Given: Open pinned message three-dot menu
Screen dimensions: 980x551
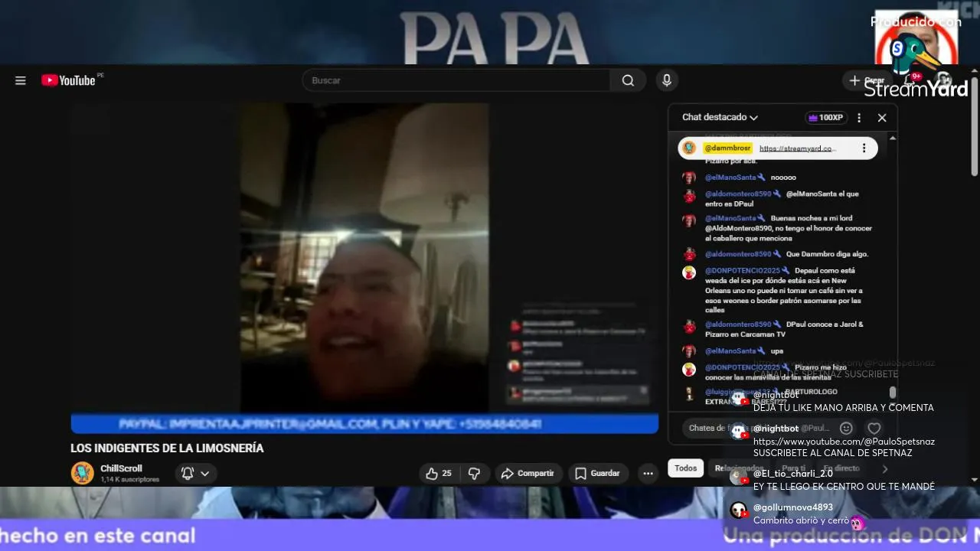Looking at the screenshot, I should tap(864, 148).
